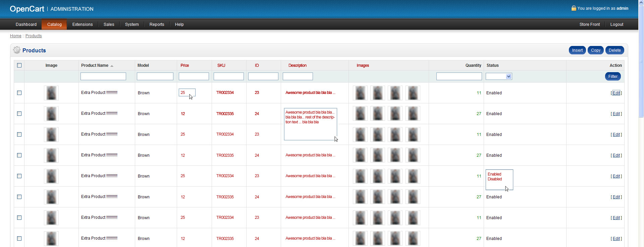Click the Product Name filter field
644x247 pixels.
click(x=103, y=77)
